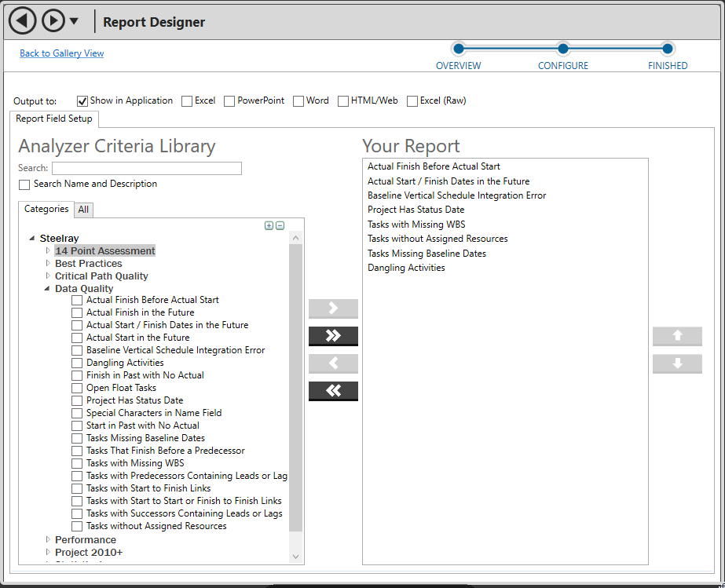725x588 pixels.
Task: Click into the Search input field
Action: [147, 168]
